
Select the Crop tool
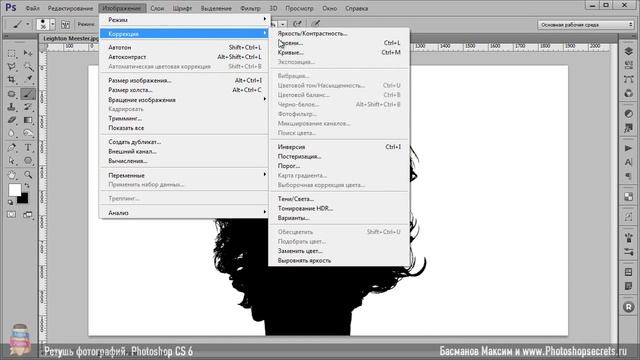(x=12, y=79)
